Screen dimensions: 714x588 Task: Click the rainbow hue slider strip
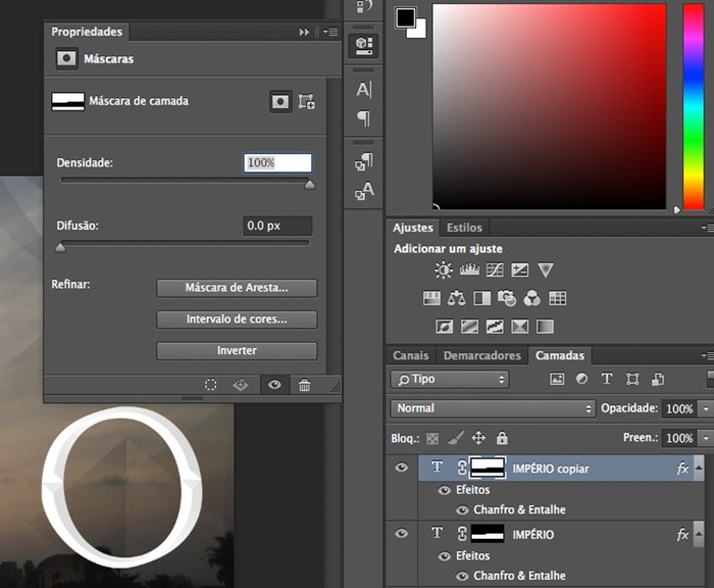(x=693, y=107)
